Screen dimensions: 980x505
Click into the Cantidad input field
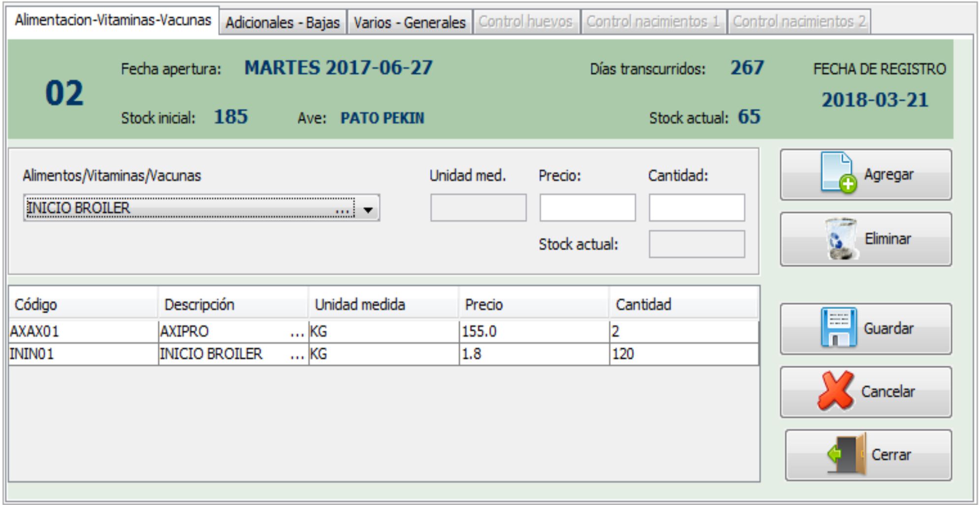[x=696, y=207]
